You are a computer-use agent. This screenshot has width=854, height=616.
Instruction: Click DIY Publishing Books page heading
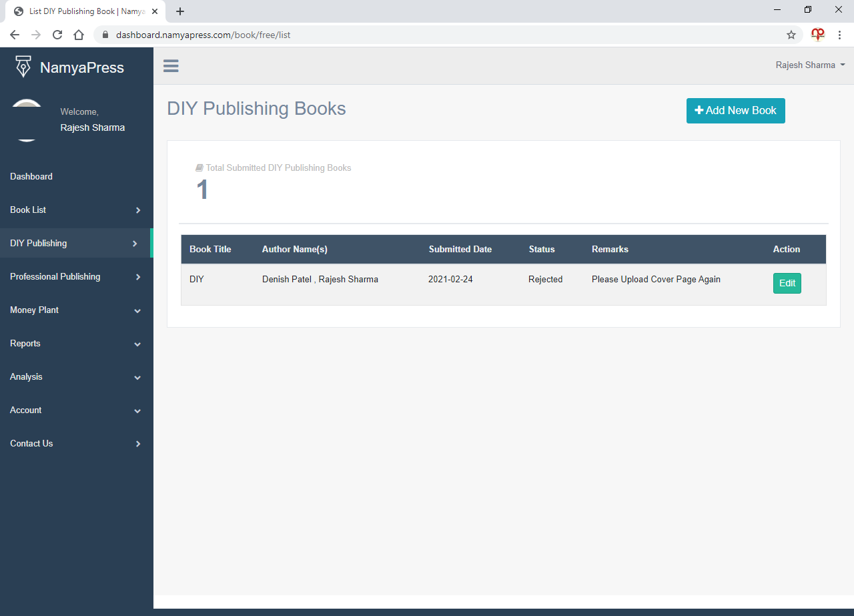tap(256, 109)
